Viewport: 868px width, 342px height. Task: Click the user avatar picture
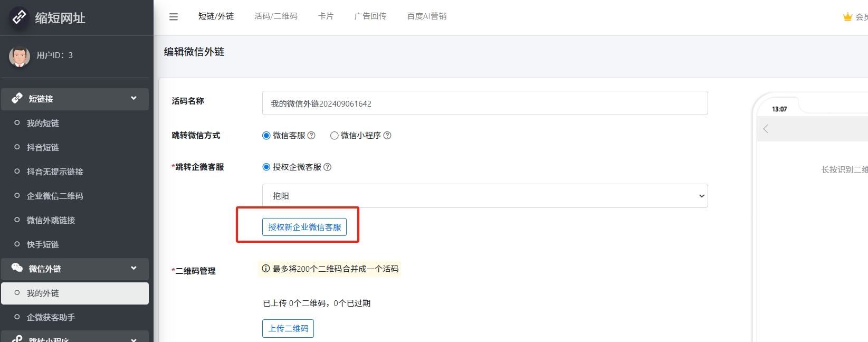[20, 56]
